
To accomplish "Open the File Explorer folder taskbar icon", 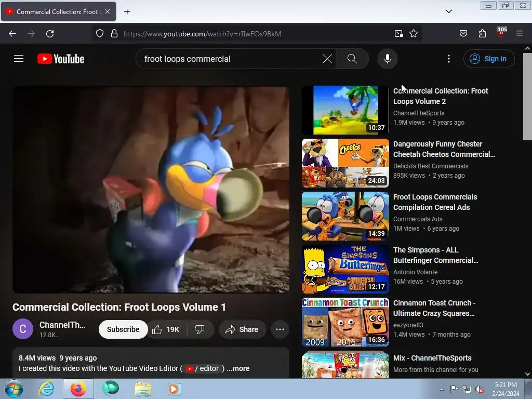I will [143, 389].
